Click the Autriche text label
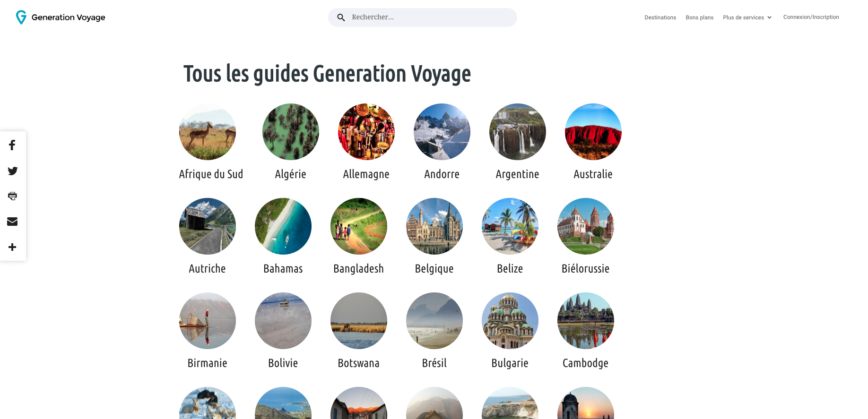868x419 pixels. [208, 269]
